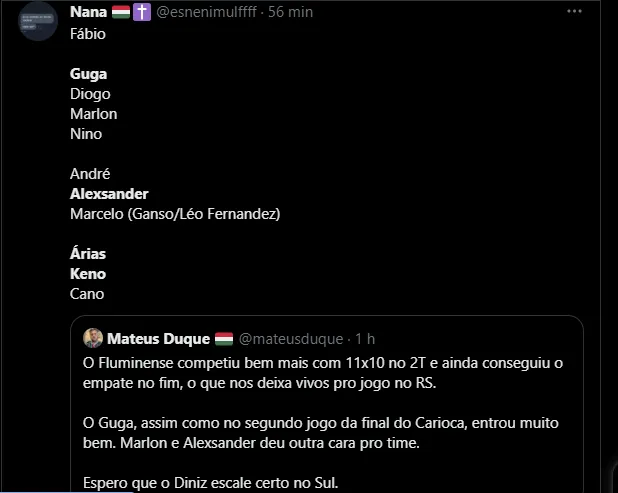Open the Nana display name link
618x493 pixels.
90,12
